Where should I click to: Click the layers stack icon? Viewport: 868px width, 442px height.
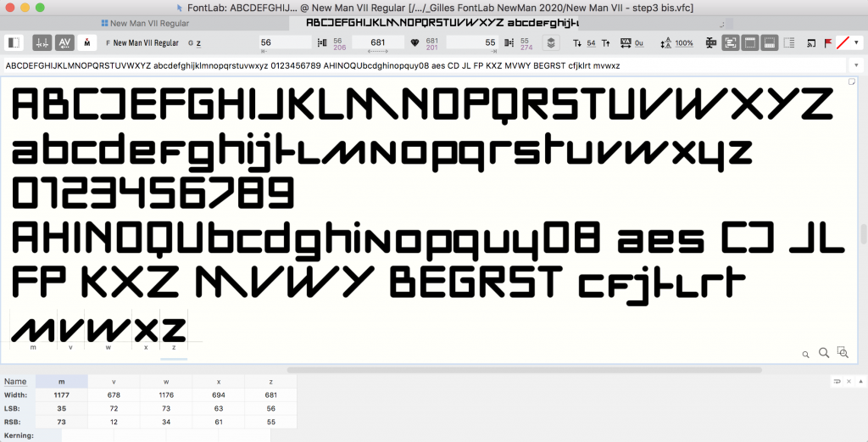coord(551,42)
